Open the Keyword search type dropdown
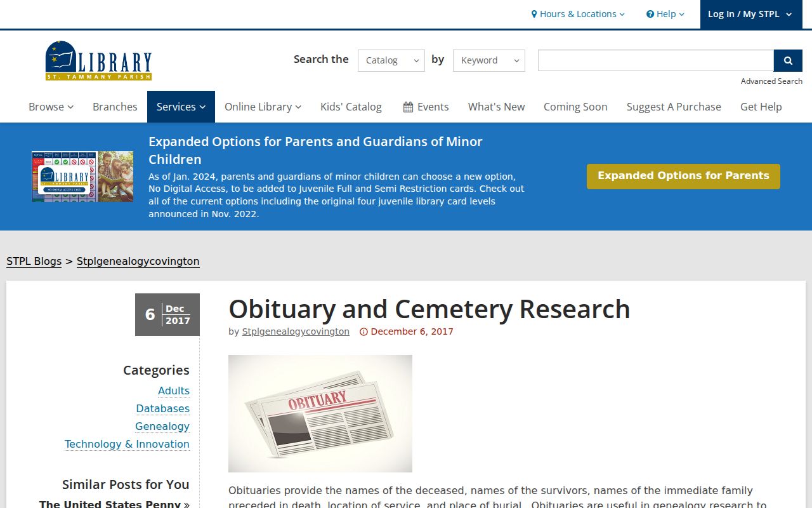 click(489, 60)
